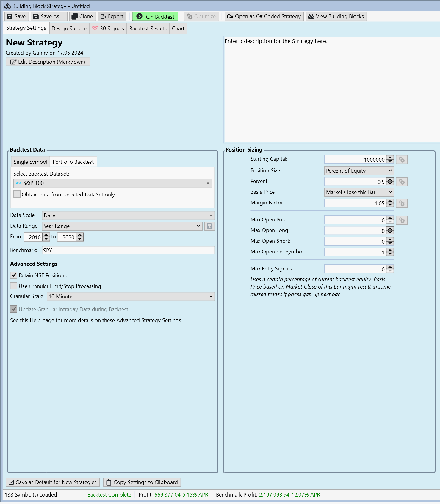Image resolution: width=440 pixels, height=504 pixels.
Task: Click the Backtest Complete status text
Action: [x=109, y=495]
